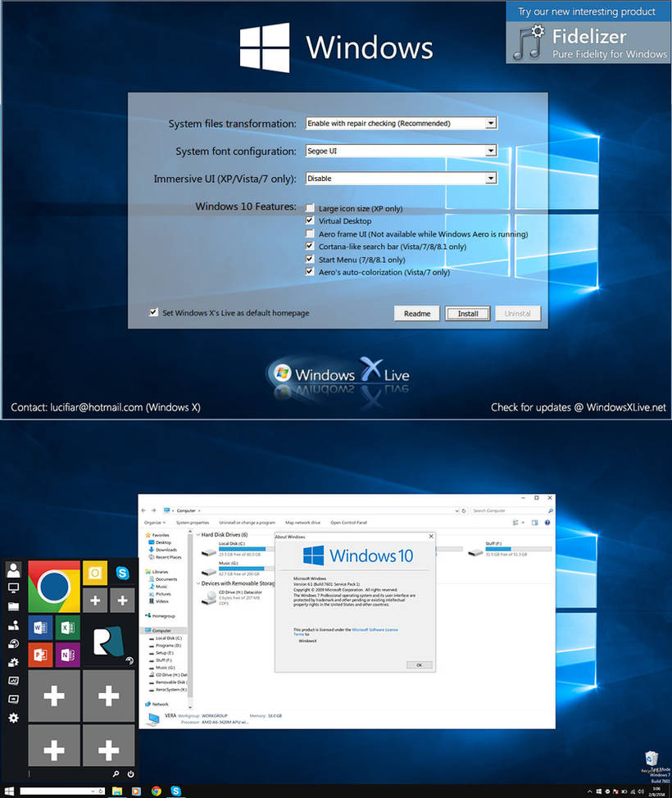Uncheck Set Windows X's Live as default homepage
The width and height of the screenshot is (672, 798).
point(154,312)
